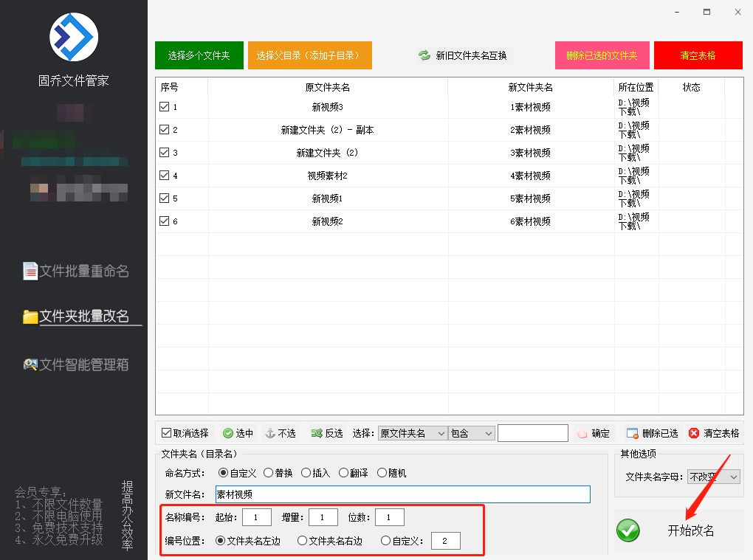Screen dimensions: 753x560
Task: Click the 文件智能管理箱 icon
Action: pos(30,364)
